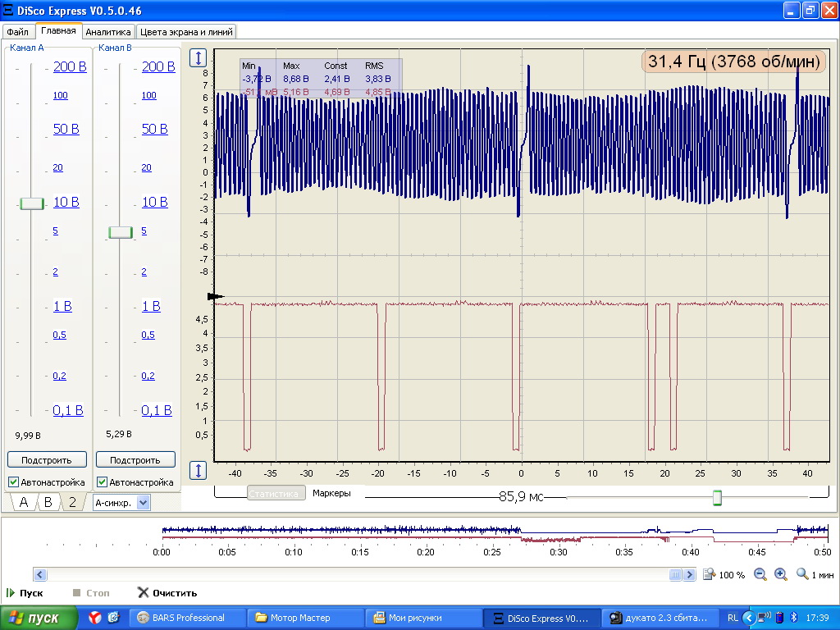Viewport: 840px width, 630px height.
Task: Click the lower vertical scale arrow icon
Action: pyautogui.click(x=199, y=470)
